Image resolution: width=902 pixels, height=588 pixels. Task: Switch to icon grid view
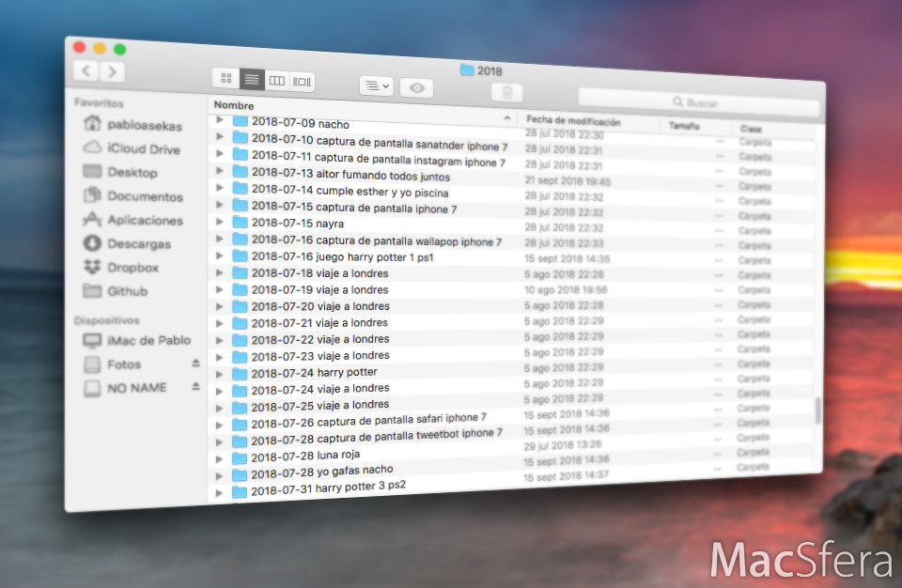(226, 78)
